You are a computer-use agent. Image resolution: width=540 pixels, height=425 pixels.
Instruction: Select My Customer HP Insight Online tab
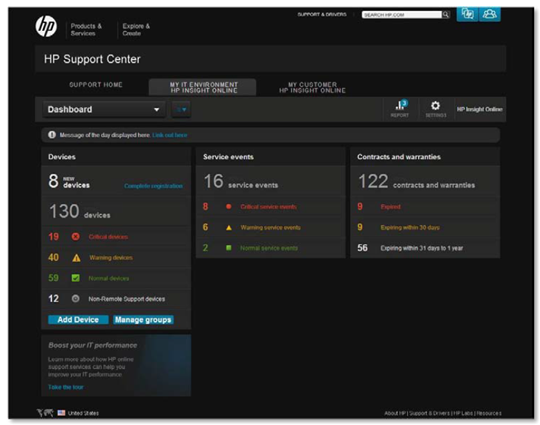(312, 87)
